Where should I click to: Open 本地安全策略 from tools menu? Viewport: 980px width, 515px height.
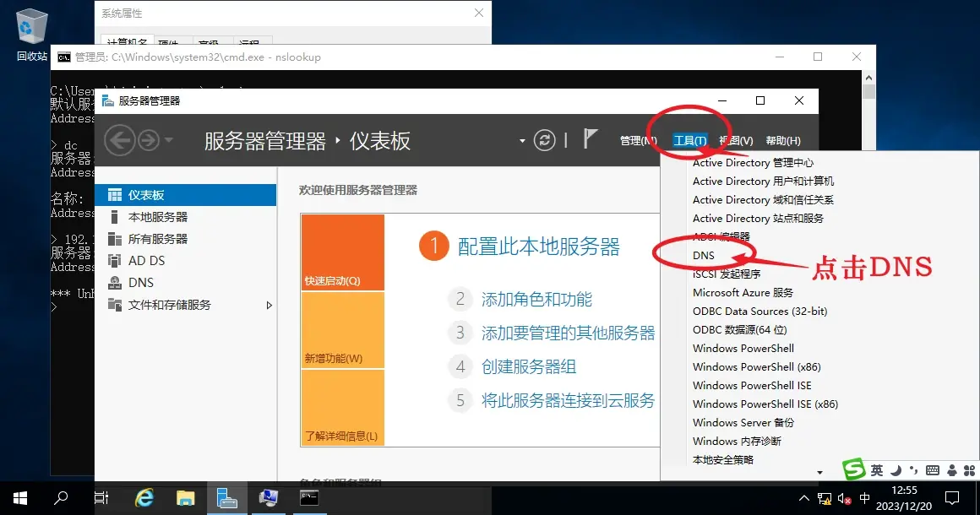pos(723,460)
